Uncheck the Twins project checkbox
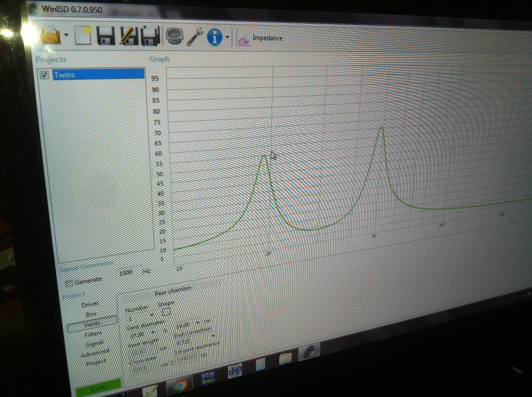Viewport: 532px width, 397px height. point(44,75)
